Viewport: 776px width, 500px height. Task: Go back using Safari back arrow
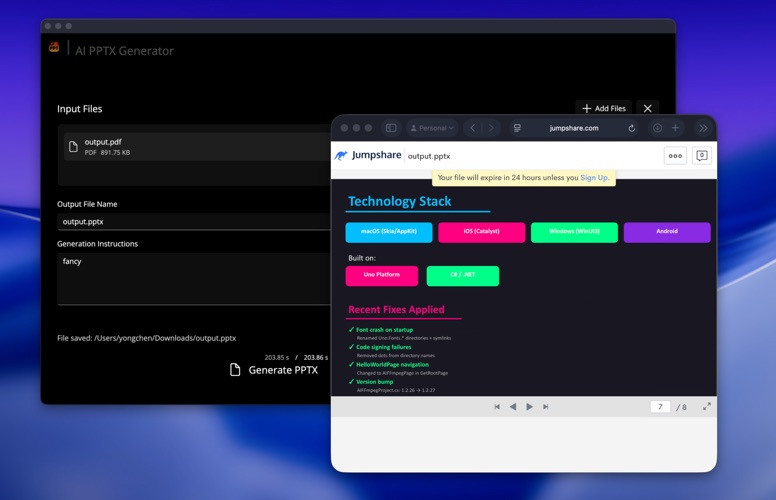point(473,128)
